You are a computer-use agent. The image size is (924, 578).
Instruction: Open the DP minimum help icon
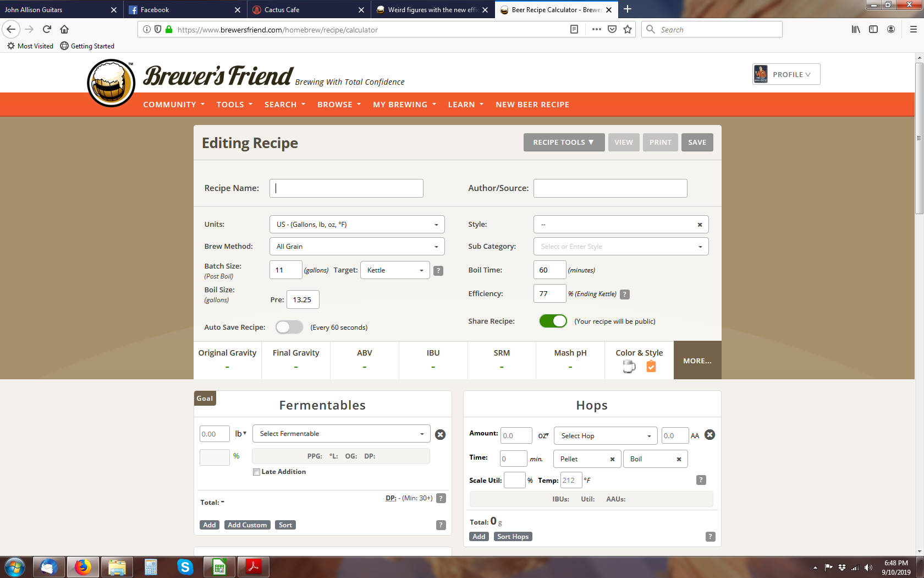pos(441,498)
